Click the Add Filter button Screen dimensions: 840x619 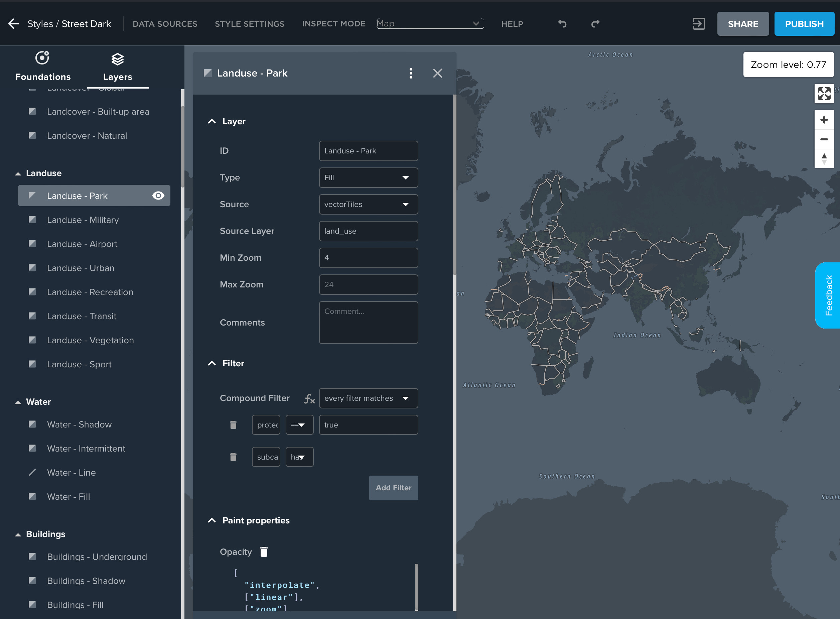pos(393,488)
